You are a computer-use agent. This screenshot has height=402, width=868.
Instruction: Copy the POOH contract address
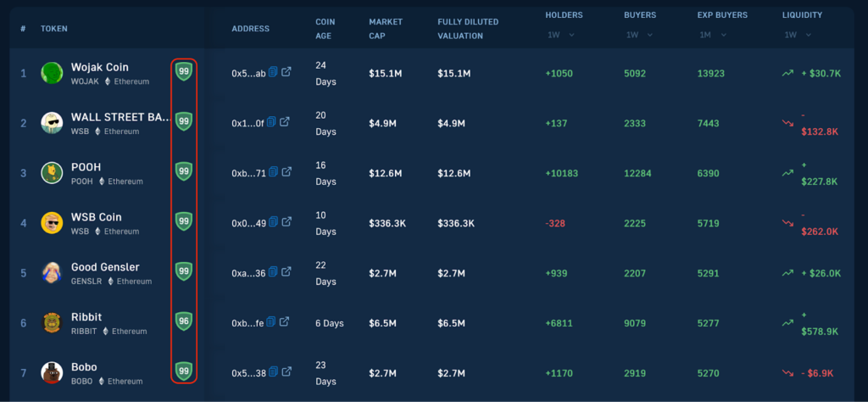(x=272, y=172)
